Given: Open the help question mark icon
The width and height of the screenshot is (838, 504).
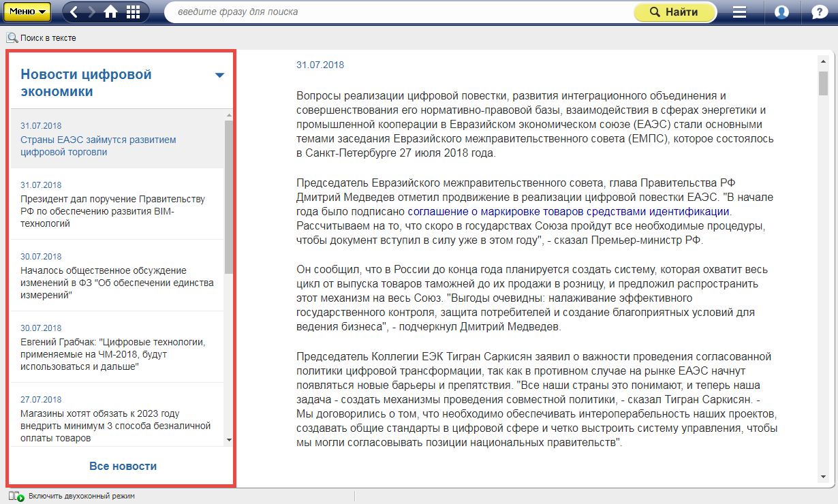Looking at the screenshot, I should tap(820, 12).
